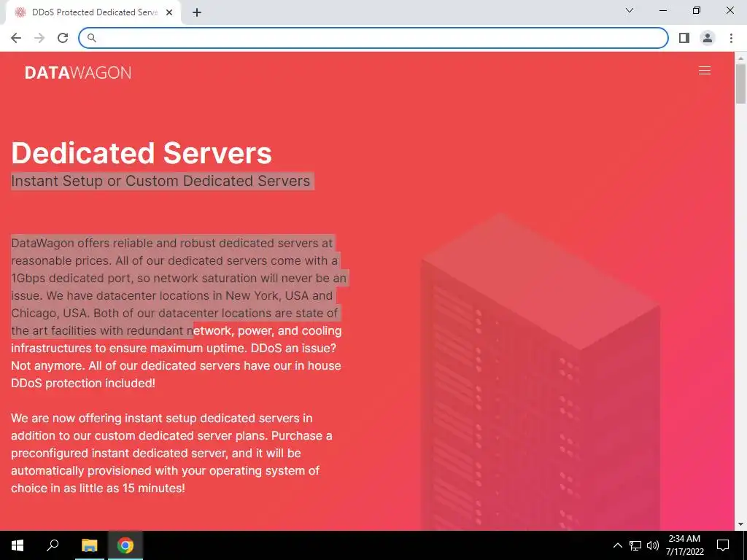Open the notification center icon
Viewport: 747px width, 560px height.
pyautogui.click(x=723, y=545)
